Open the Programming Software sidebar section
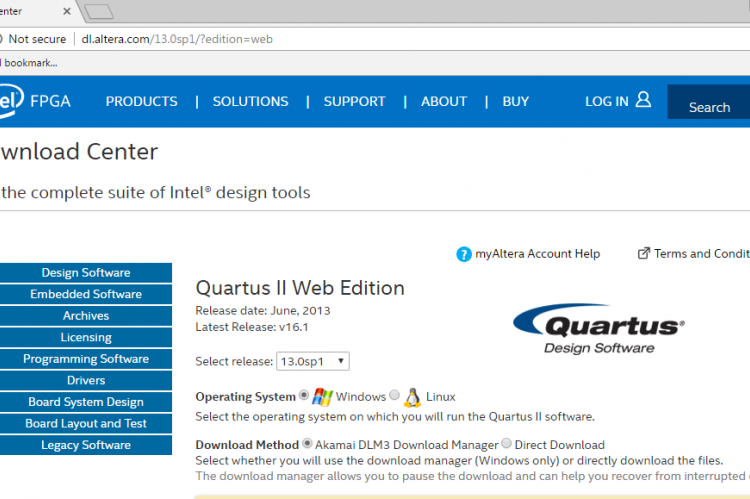The width and height of the screenshot is (750, 499). pos(86,359)
